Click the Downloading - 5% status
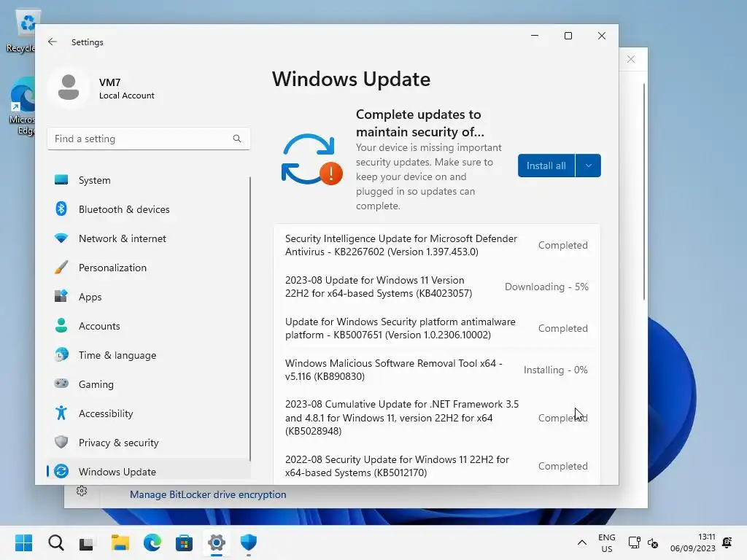 pyautogui.click(x=546, y=287)
